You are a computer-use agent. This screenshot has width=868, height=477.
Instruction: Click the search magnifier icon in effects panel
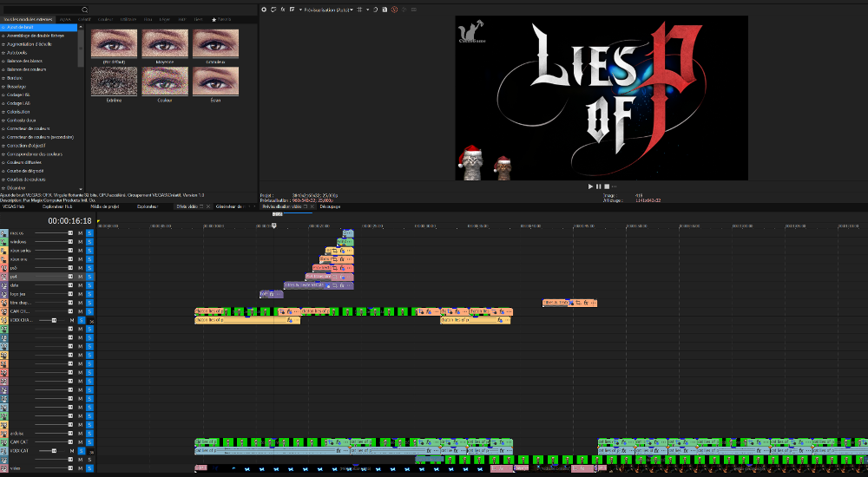(x=85, y=9)
